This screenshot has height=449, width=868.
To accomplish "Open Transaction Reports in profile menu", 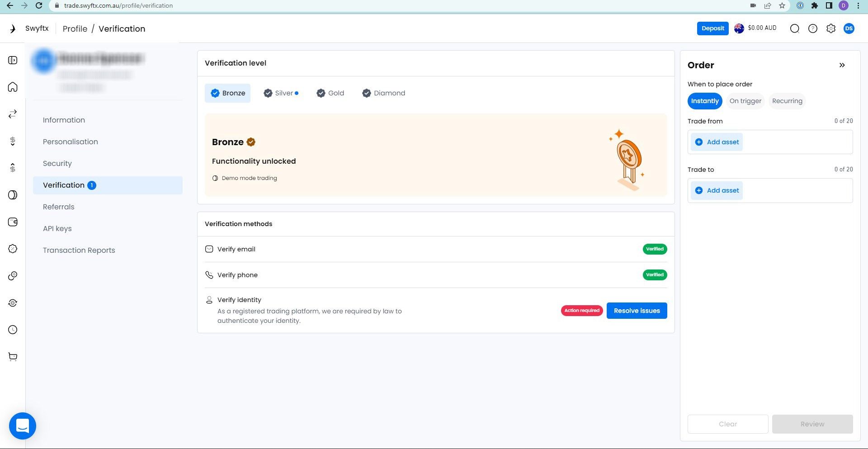I will click(108, 250).
